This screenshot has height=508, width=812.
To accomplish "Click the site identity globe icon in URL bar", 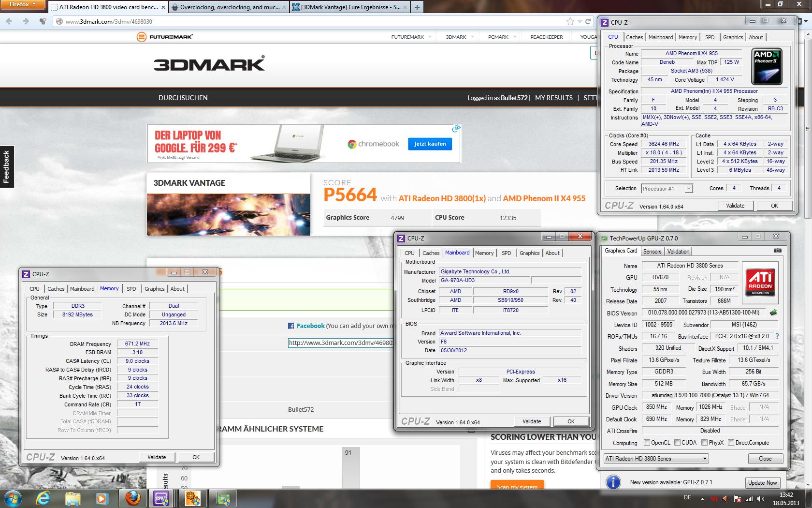I will click(59, 21).
